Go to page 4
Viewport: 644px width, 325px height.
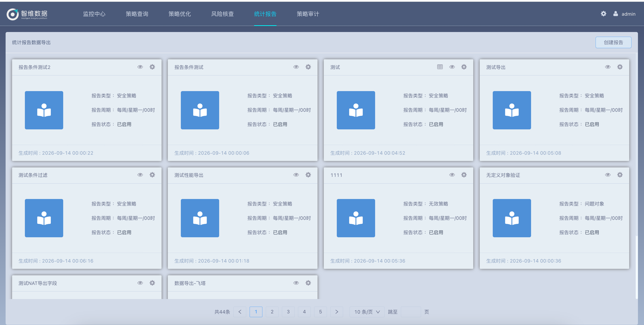point(305,312)
